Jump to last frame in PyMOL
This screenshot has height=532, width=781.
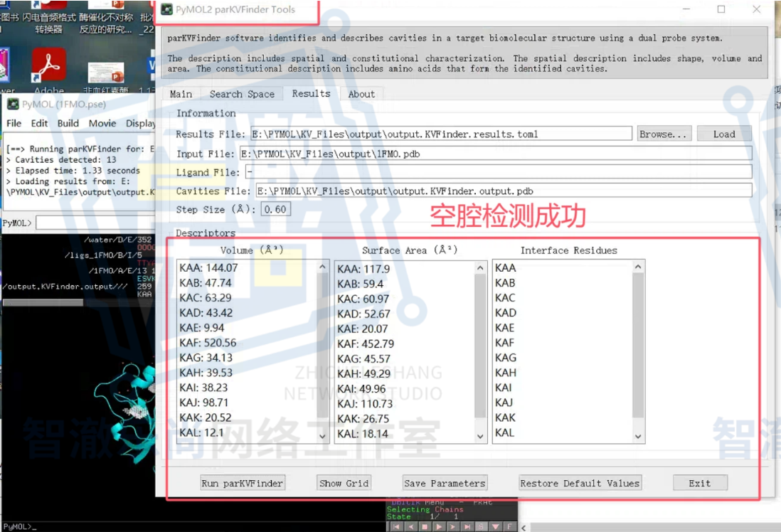tap(467, 526)
